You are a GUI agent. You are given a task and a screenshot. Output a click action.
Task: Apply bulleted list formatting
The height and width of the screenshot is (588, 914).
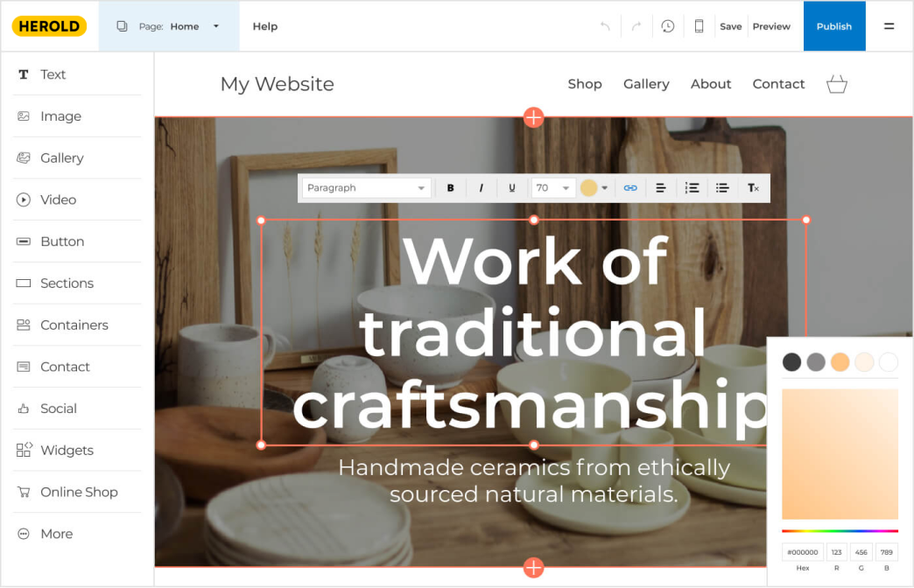(722, 187)
